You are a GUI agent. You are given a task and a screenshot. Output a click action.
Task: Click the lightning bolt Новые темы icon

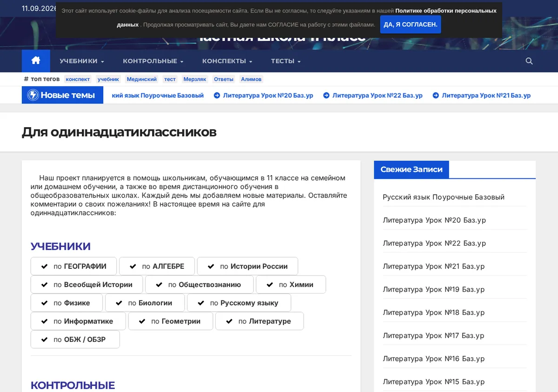pyautogui.click(x=33, y=95)
